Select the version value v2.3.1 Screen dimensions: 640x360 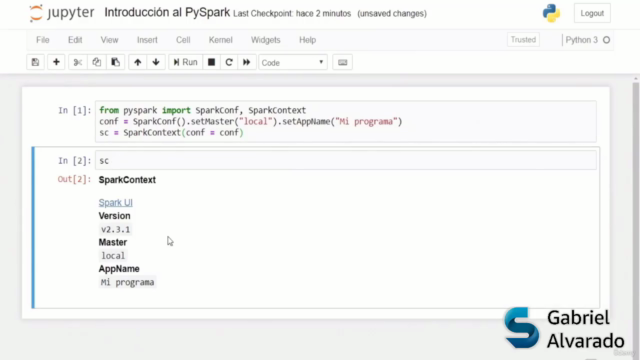point(116,229)
